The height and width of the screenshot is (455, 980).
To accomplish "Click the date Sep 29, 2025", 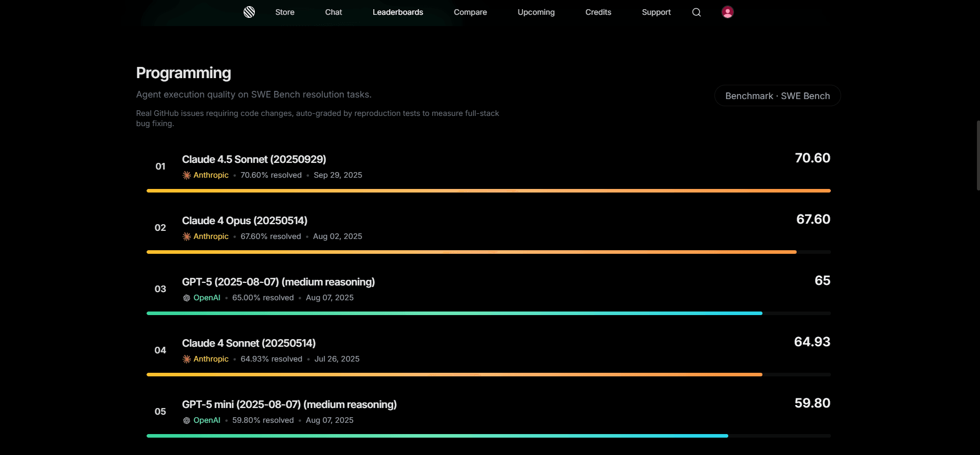I will click(x=338, y=175).
